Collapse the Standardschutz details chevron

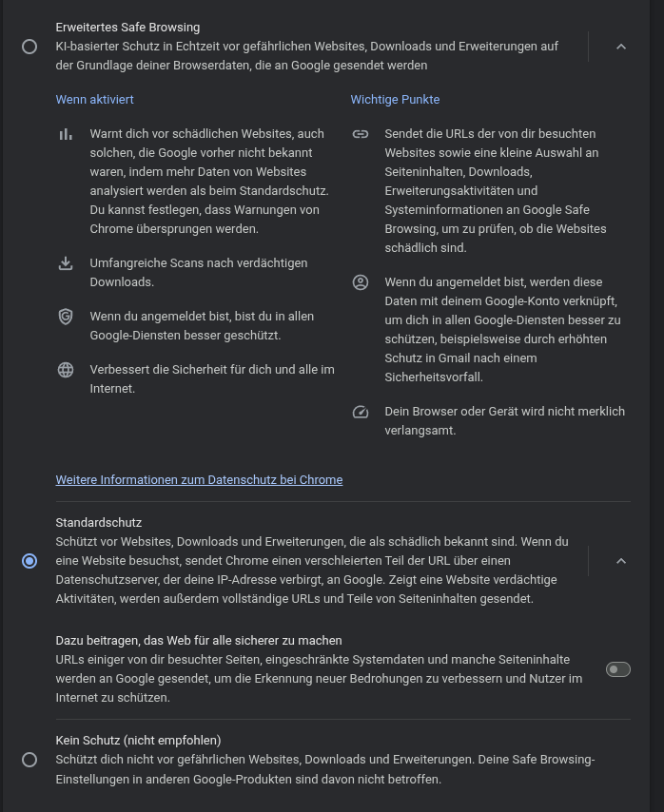point(621,561)
